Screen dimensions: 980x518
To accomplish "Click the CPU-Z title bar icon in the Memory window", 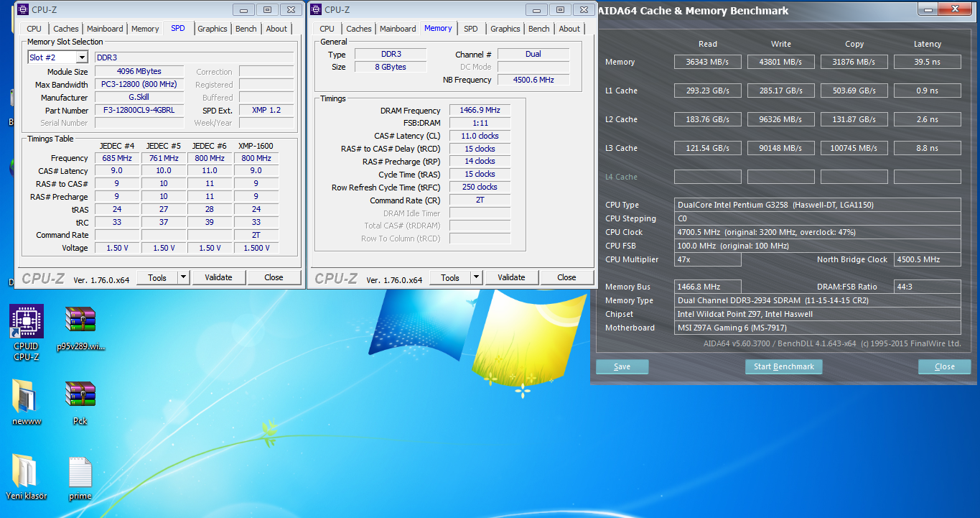I will (x=315, y=9).
